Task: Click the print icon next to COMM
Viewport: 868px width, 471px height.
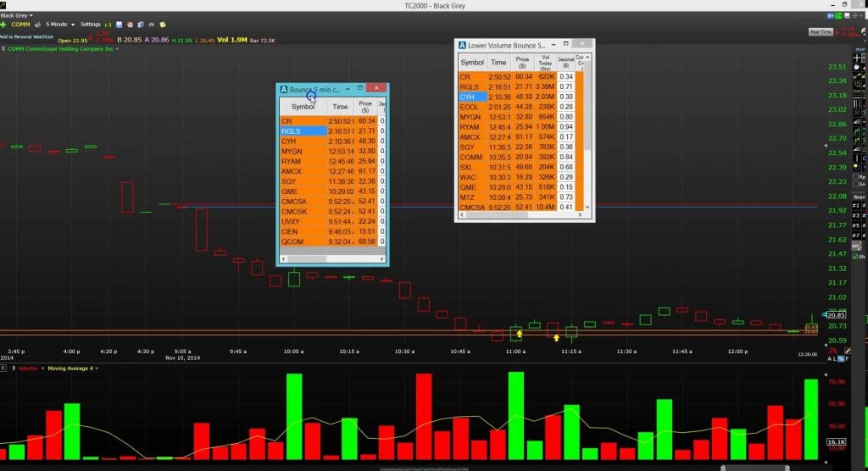Action: 37,25
